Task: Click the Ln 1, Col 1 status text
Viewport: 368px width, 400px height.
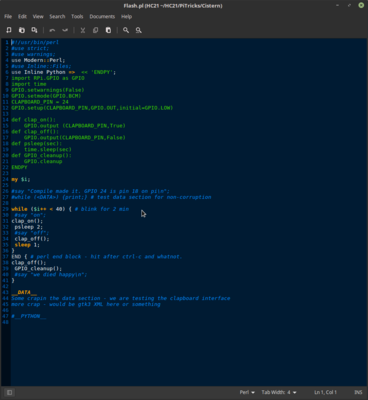Action: (325, 392)
